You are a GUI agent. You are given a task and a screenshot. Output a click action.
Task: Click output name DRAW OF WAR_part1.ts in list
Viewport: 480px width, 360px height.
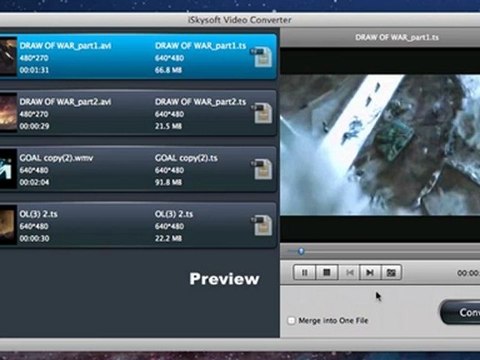pyautogui.click(x=201, y=46)
